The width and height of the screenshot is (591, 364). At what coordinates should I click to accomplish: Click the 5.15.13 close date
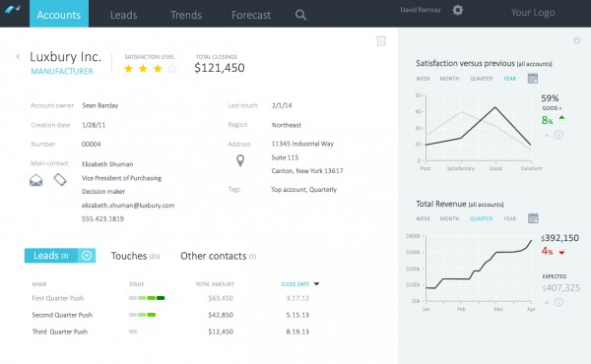pos(297,315)
